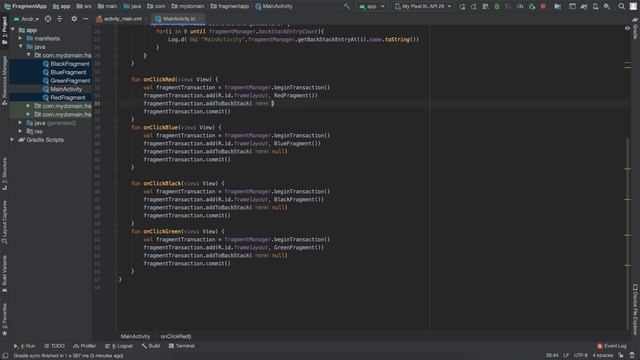The image size is (640, 360).
Task: Click the MainActivity breadcrumb below the editor
Action: coord(135,336)
